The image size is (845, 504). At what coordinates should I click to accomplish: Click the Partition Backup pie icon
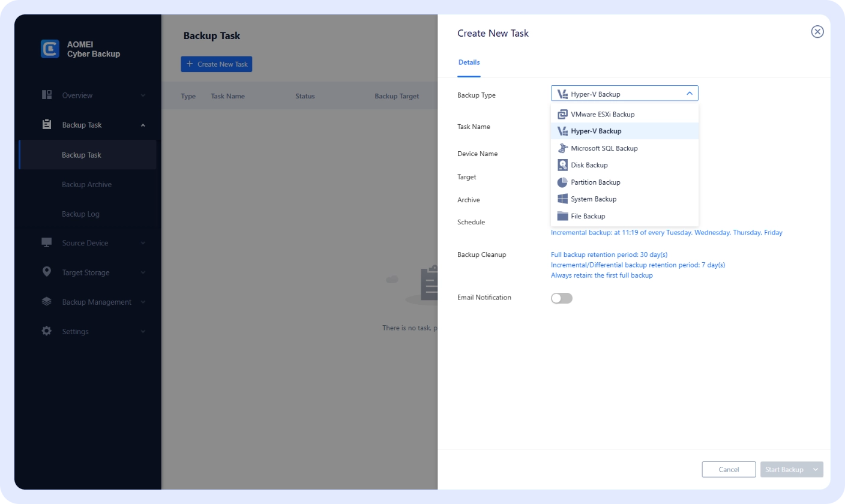click(562, 182)
